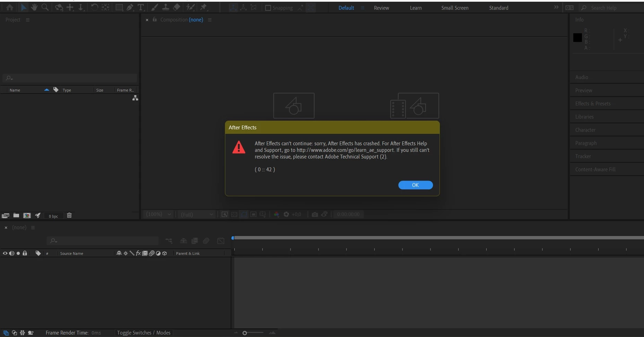Select the Type text tool
Screen dimensions: 644x337
[141, 7]
